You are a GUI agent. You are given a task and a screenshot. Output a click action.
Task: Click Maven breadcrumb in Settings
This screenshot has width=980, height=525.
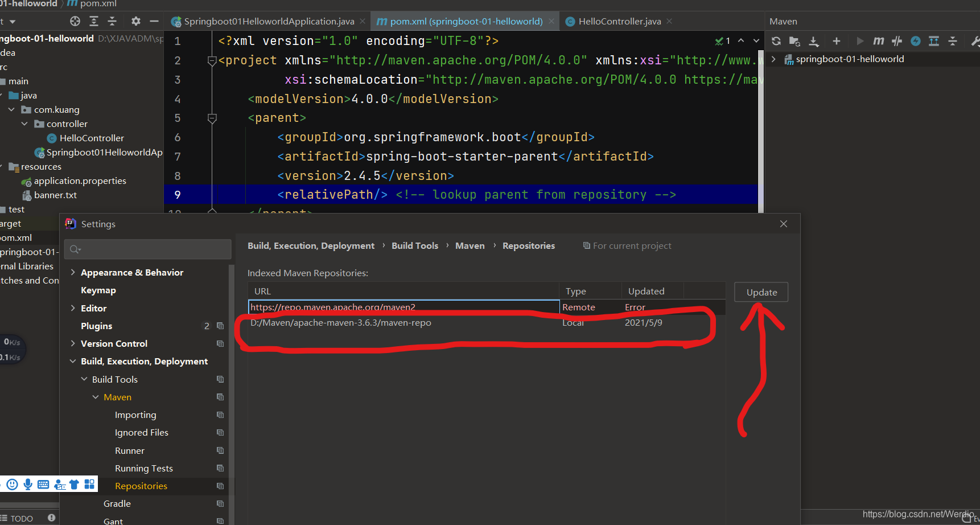pos(470,245)
